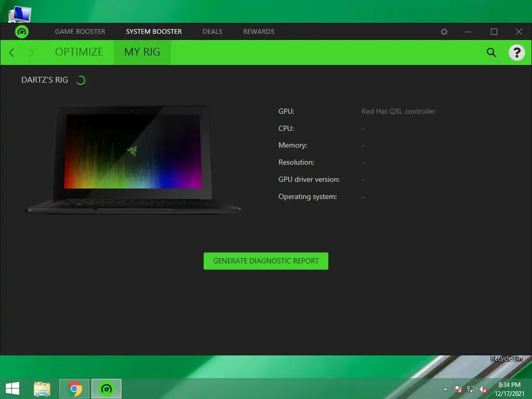Click the Red Hat QXL controller value
The height and width of the screenshot is (399, 532).
(398, 111)
